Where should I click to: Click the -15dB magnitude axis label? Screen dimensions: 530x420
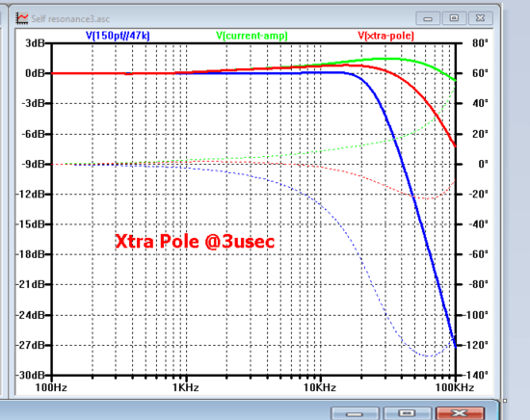[x=31, y=224]
